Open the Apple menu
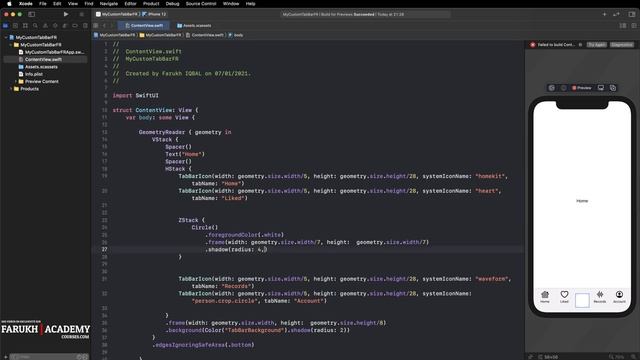 click(x=9, y=4)
